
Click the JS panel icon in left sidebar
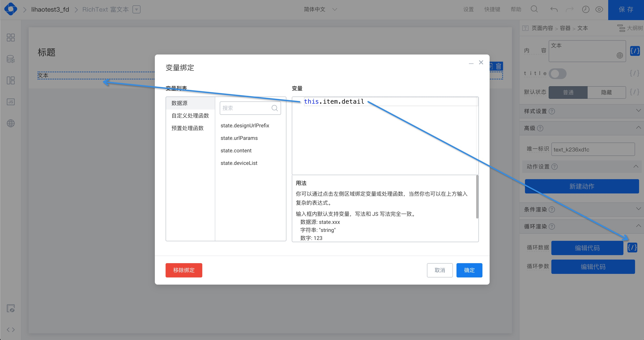point(11,102)
